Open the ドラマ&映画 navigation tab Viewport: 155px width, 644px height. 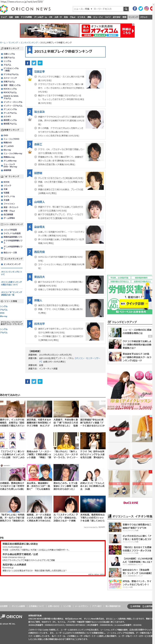[x=26, y=17]
